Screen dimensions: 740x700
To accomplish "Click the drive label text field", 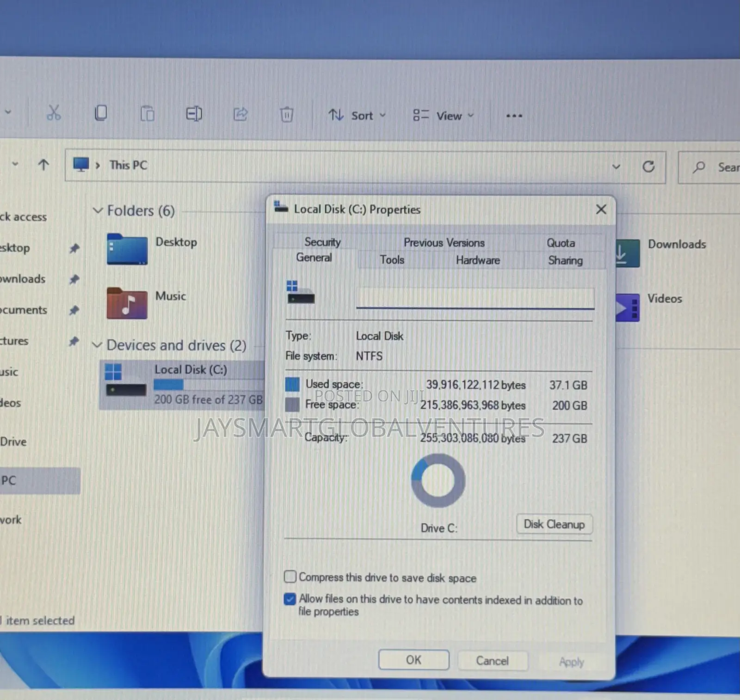I will pyautogui.click(x=475, y=298).
